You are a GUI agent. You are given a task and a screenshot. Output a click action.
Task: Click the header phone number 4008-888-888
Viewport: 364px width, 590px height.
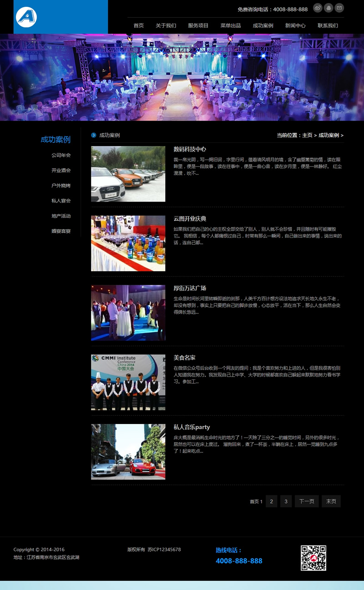tap(290, 9)
